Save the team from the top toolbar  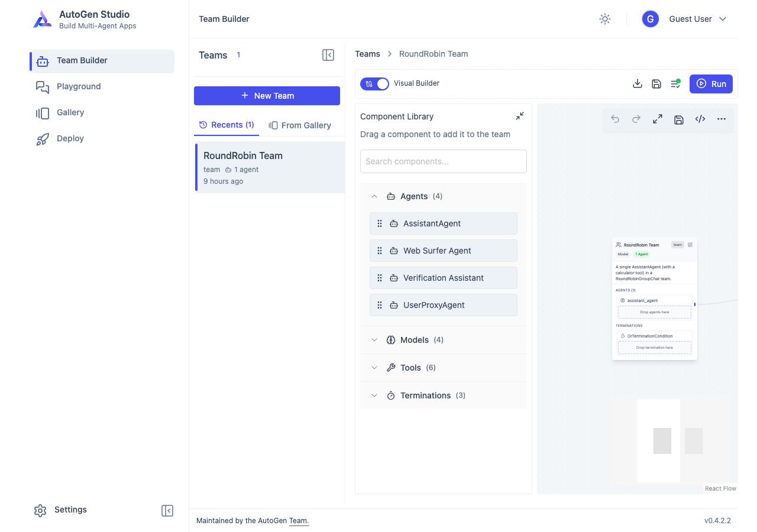pos(656,84)
